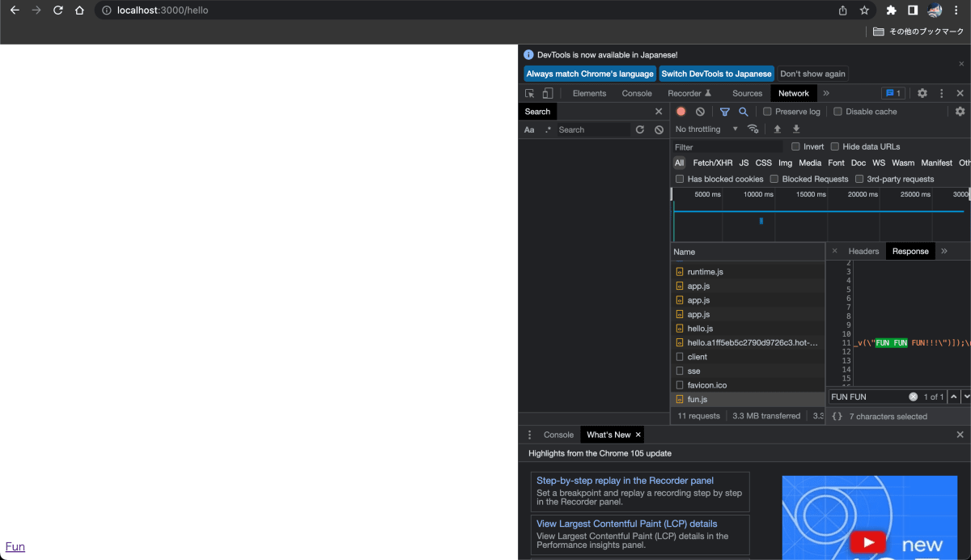This screenshot has height=560, width=971.
Task: Click the browser back arrow
Action: (x=15, y=11)
